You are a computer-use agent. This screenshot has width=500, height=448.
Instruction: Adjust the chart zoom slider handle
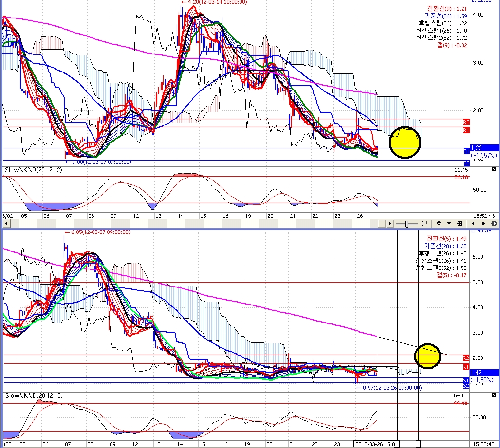pyautogui.click(x=407, y=223)
